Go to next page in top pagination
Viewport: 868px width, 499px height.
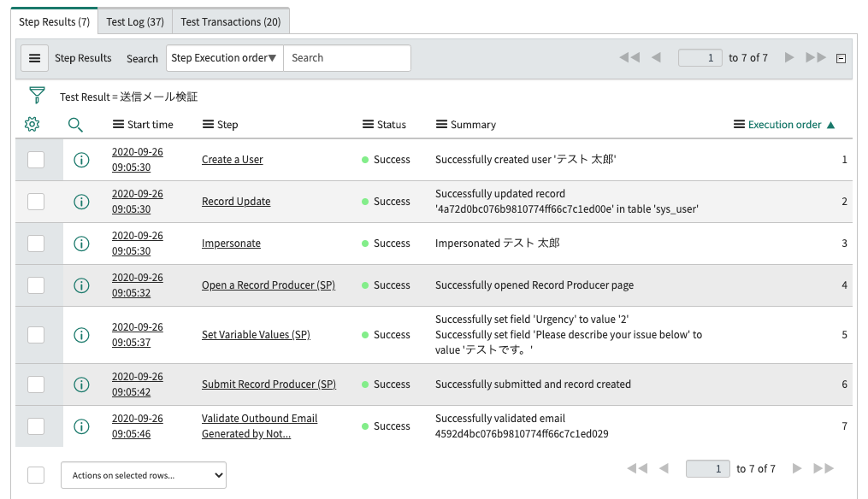pyautogui.click(x=789, y=58)
